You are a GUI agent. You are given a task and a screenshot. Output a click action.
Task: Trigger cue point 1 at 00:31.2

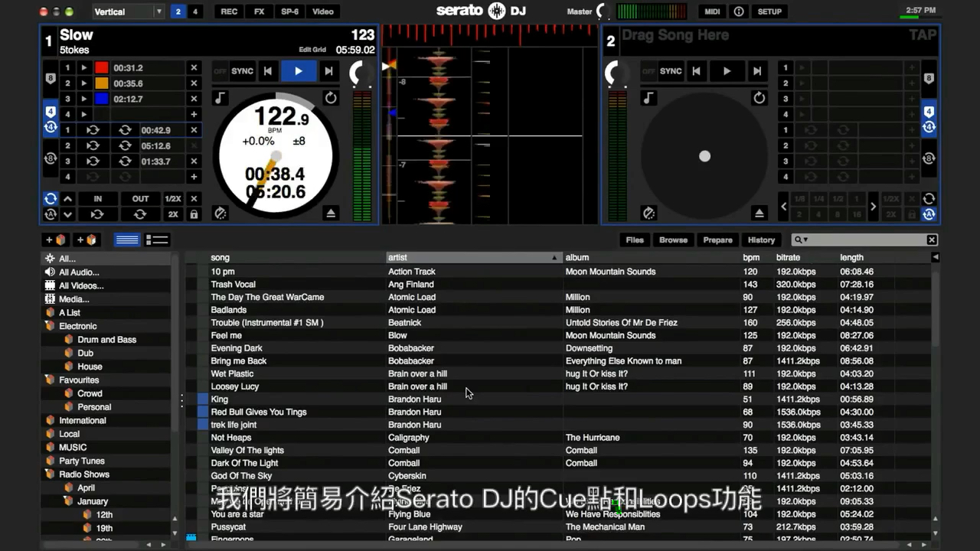coord(84,67)
